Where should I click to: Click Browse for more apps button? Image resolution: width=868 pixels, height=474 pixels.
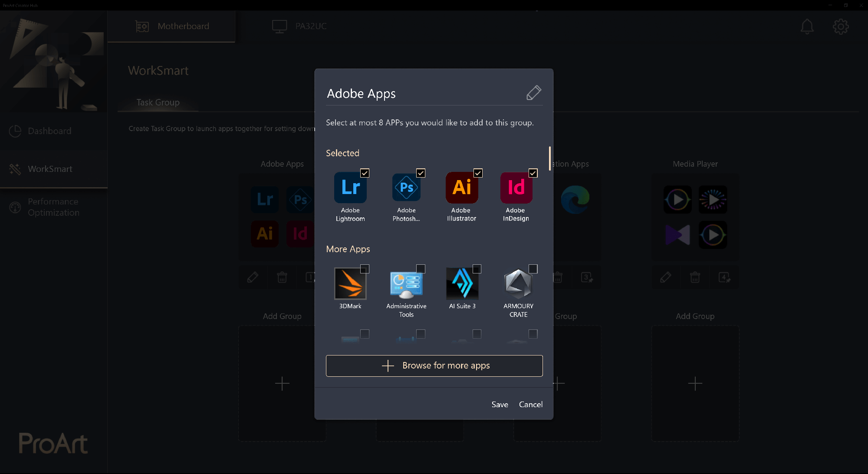pyautogui.click(x=434, y=365)
